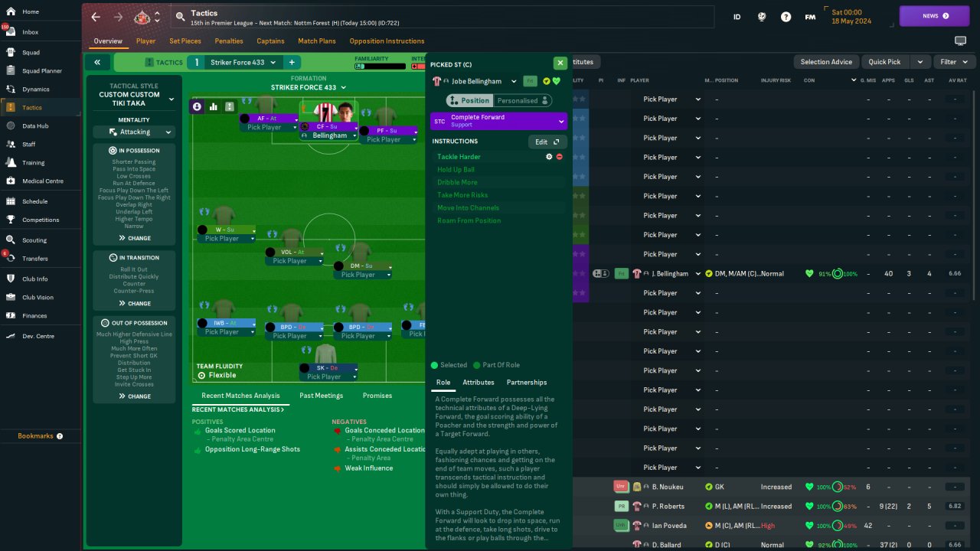Open the Transfers sidebar icon
Screen dimensions: 980x551
click(11, 259)
